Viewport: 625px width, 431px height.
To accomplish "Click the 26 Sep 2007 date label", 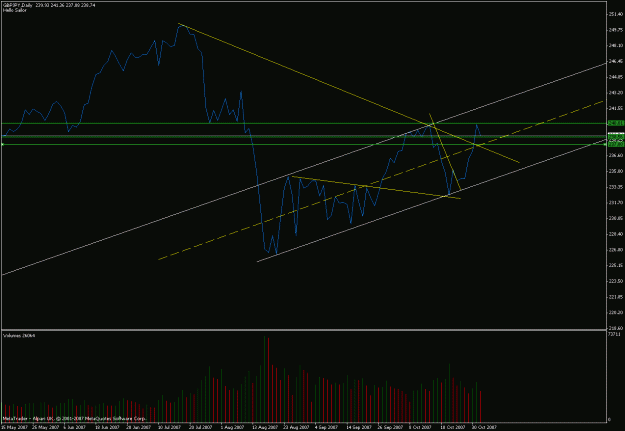I will [x=389, y=427].
